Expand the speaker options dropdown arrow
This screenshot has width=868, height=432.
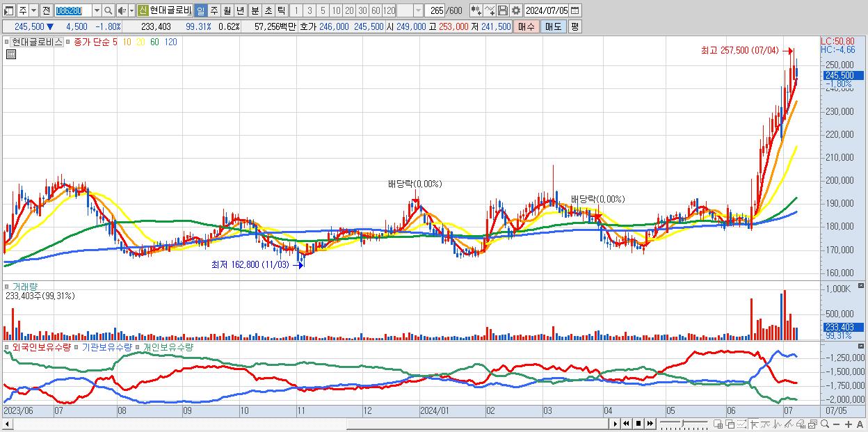click(x=132, y=10)
